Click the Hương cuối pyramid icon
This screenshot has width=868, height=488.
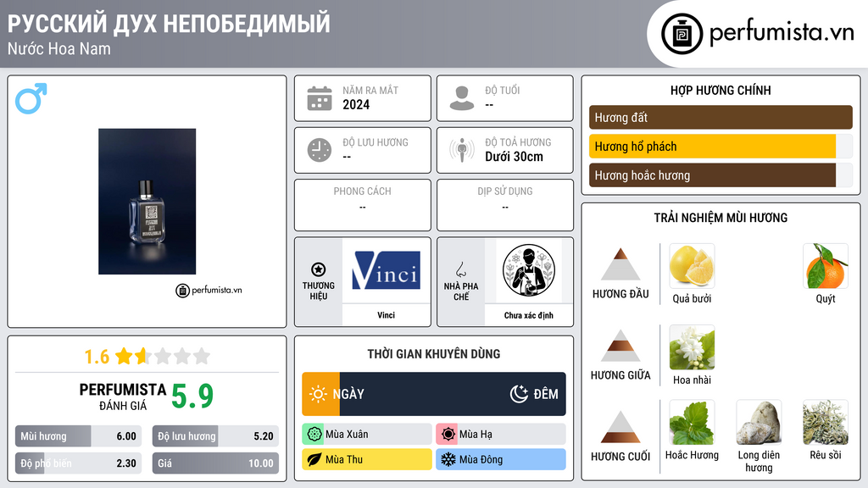pyautogui.click(x=620, y=427)
